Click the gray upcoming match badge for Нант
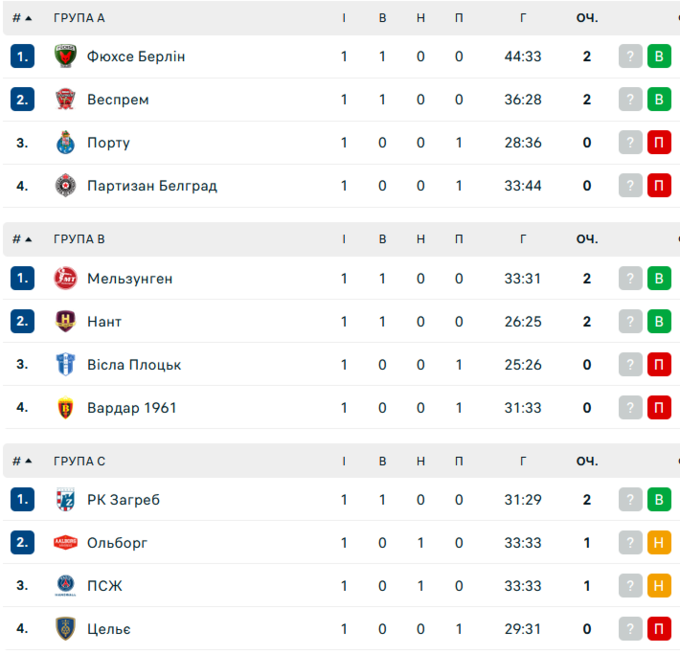Screen dimensions: 680x654 (x=630, y=321)
